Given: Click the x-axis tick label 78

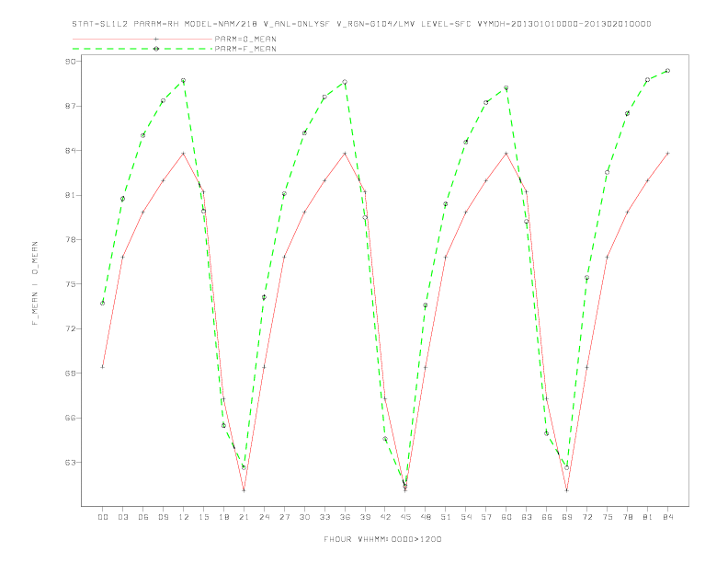Looking at the screenshot, I should [x=627, y=517].
